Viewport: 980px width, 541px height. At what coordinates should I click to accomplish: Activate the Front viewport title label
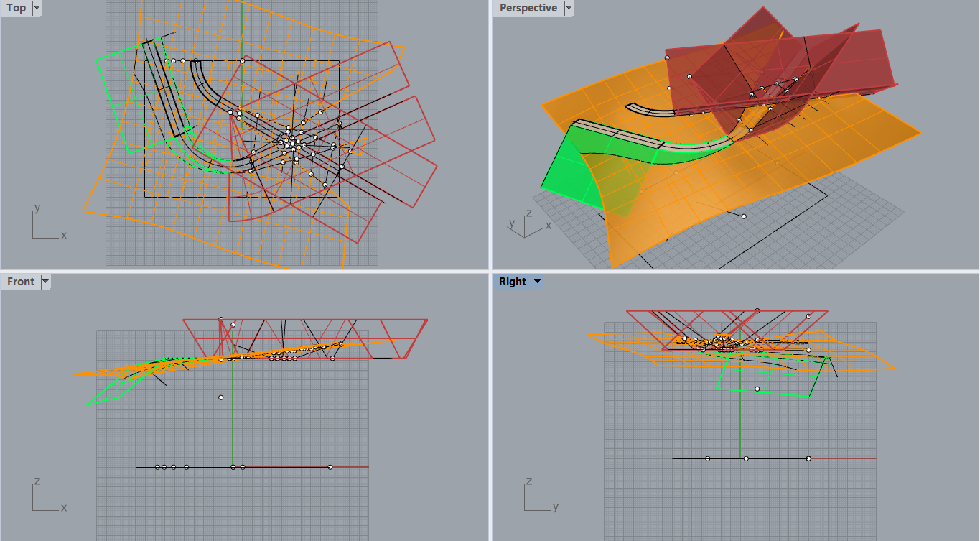(21, 282)
